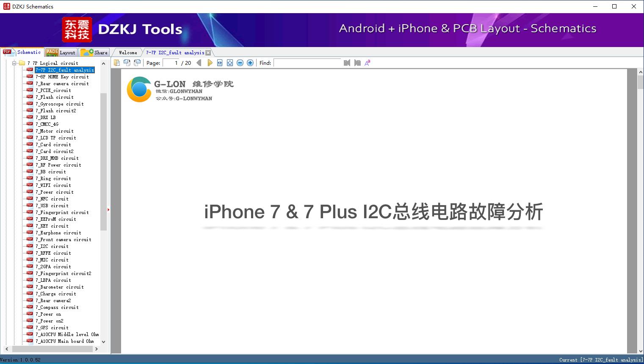Click the tree list scroll-down arrow

tap(103, 342)
